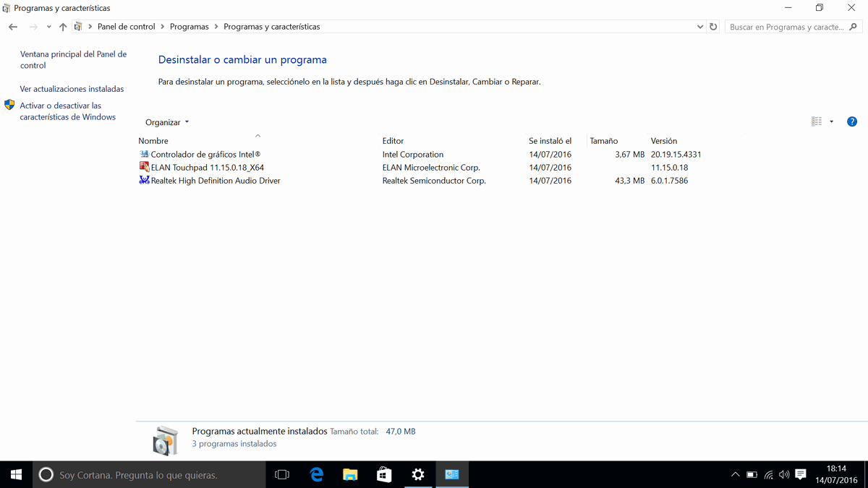The image size is (868, 488).
Task: Expand the view options dropdown arrow
Action: [831, 121]
